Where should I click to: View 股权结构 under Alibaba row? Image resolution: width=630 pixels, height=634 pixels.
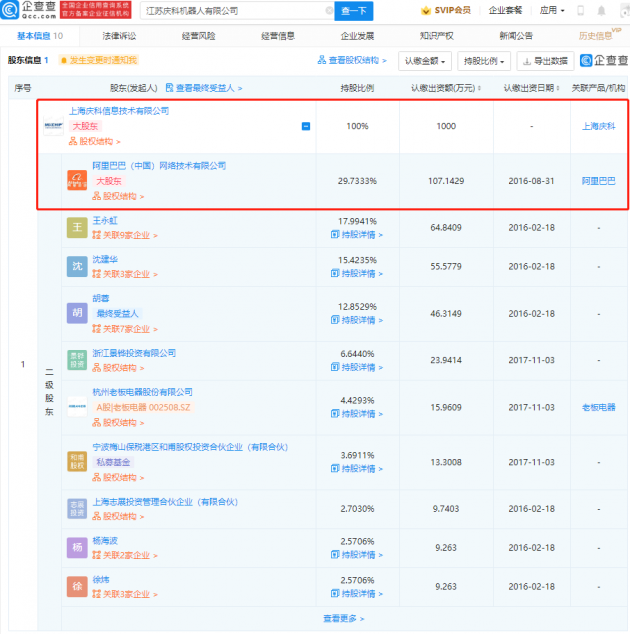118,196
